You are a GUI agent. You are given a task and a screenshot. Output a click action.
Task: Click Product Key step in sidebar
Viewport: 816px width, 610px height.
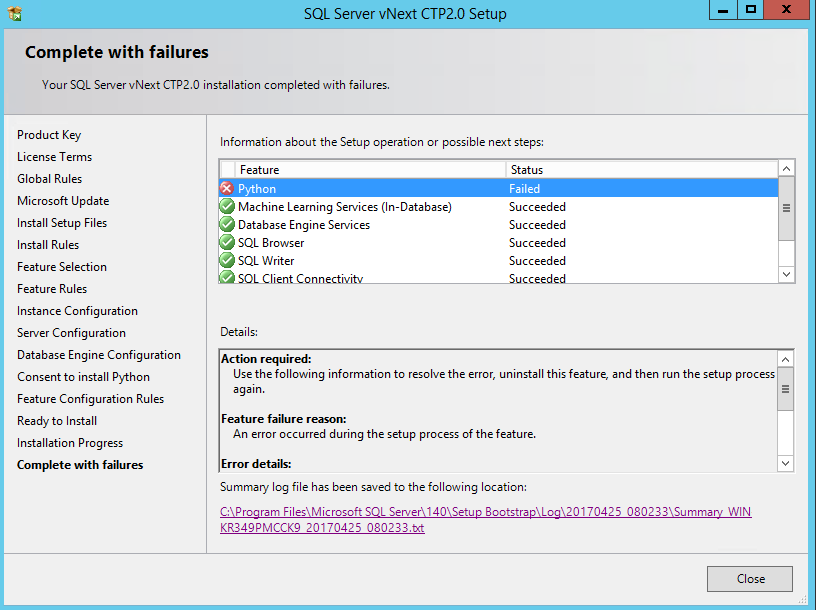pos(49,135)
